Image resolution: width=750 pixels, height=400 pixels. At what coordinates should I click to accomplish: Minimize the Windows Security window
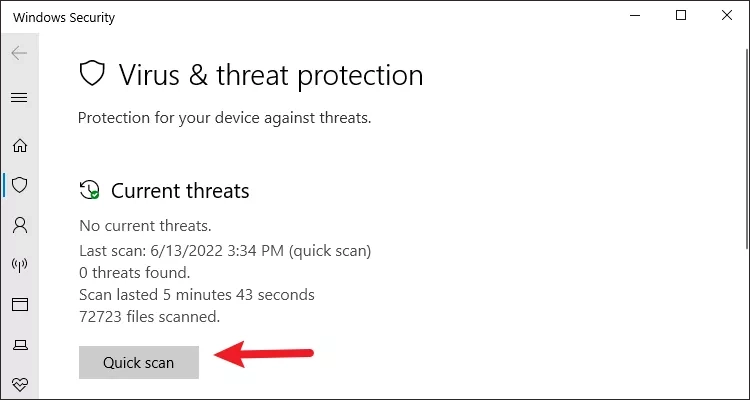click(x=635, y=16)
